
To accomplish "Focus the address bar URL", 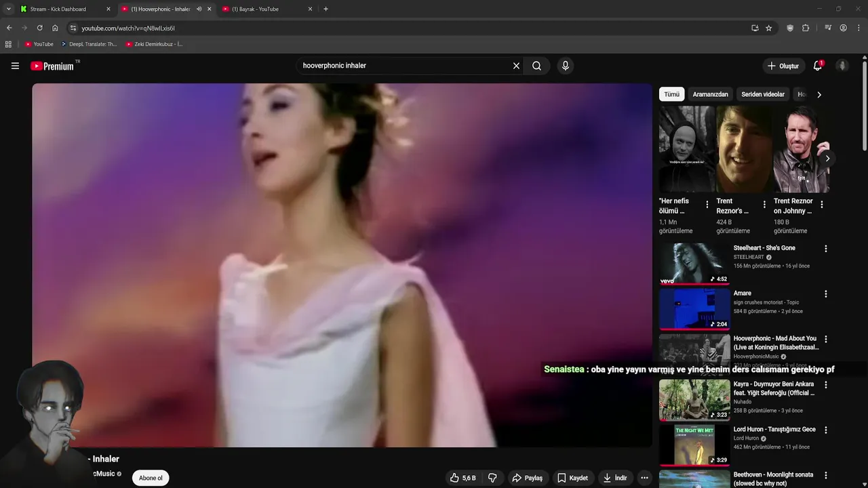I will (407, 28).
